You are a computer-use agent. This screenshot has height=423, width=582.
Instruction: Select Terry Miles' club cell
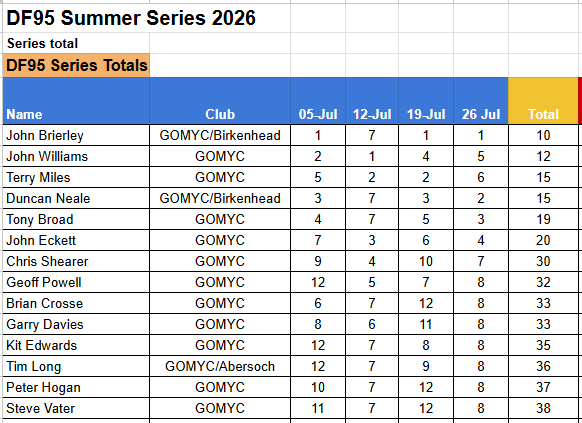220,177
